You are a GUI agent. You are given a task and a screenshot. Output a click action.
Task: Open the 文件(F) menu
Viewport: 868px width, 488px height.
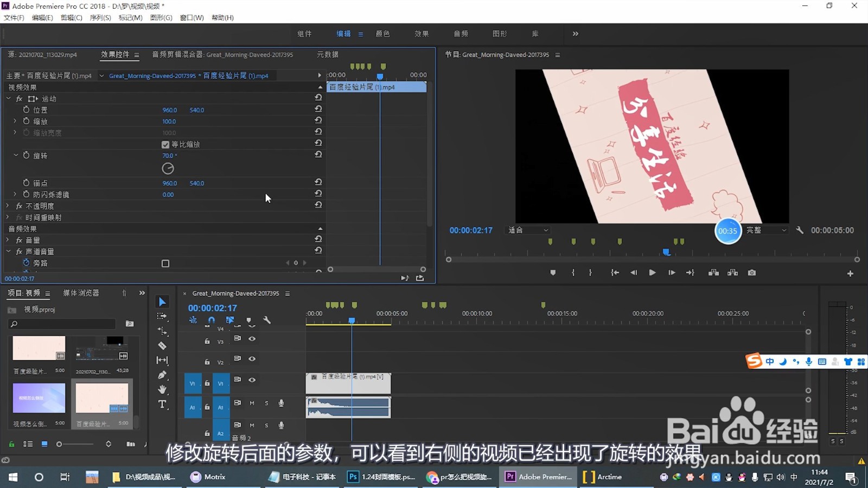click(14, 17)
